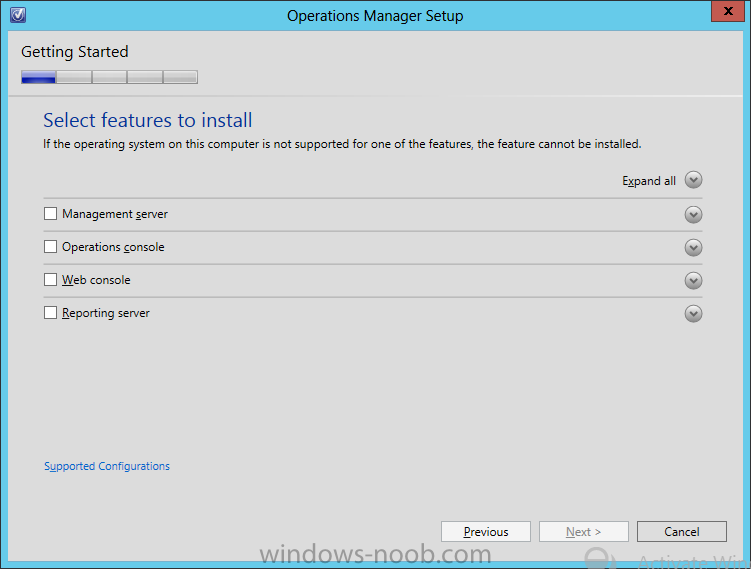Click the Operations Manager Setup title bar icon
This screenshot has width=751, height=569.
pyautogui.click(x=18, y=15)
